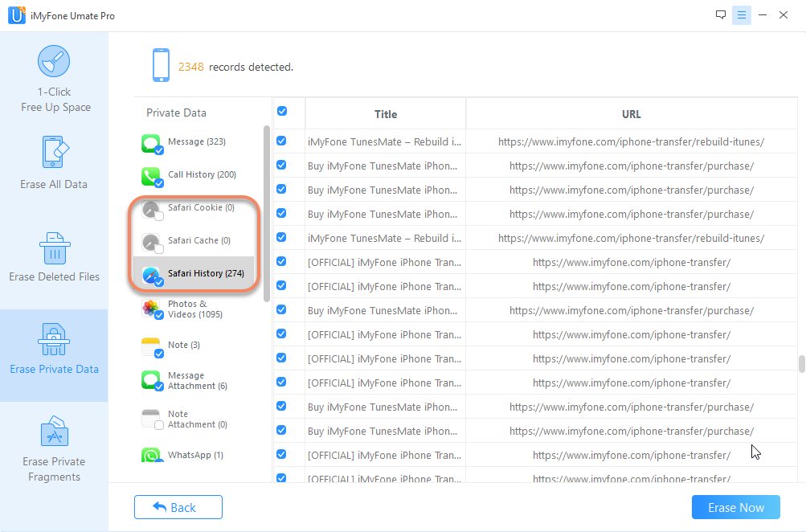Screen dimensions: 806x532
Task: Click the Safari Cookie icon
Action: 152,210
